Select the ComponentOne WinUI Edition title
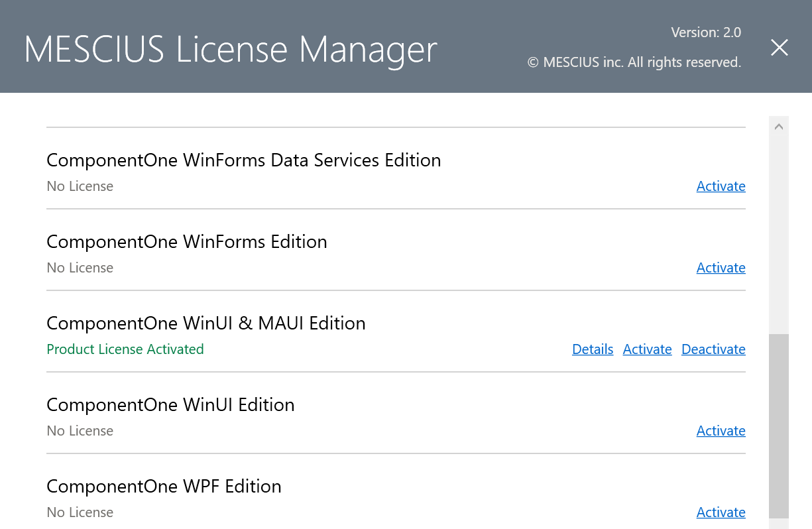 [x=170, y=405]
